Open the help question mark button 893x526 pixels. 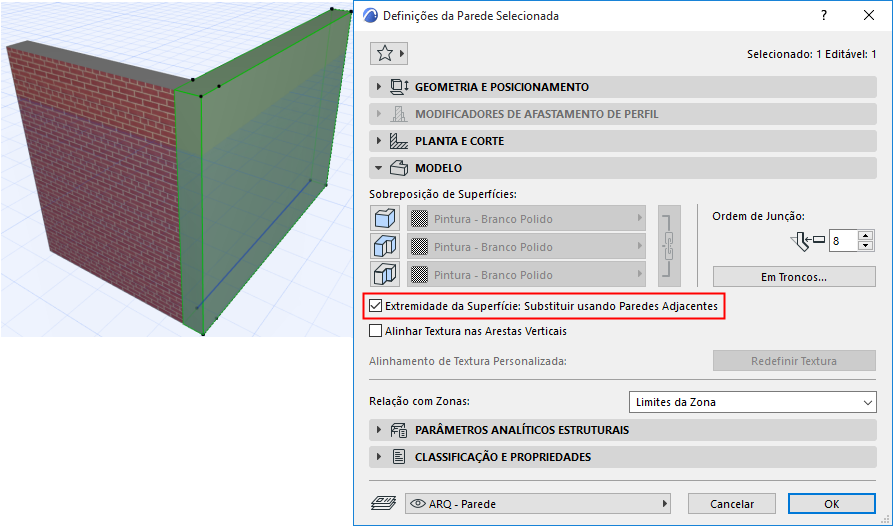click(824, 15)
